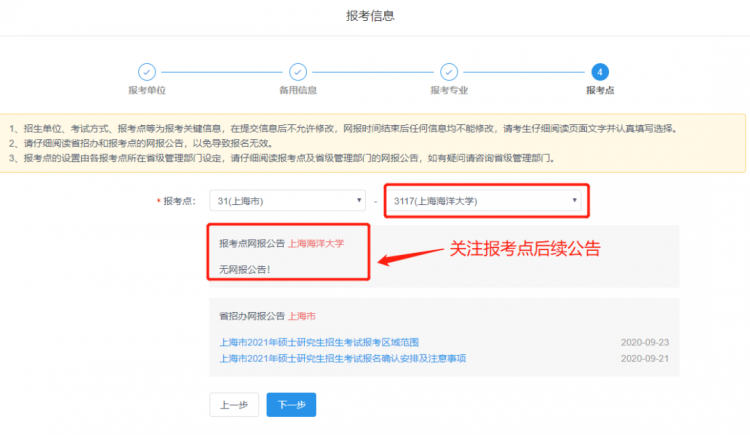
Task: Open the 报名确认安排及注意事项 announcement link
Action: [x=343, y=358]
